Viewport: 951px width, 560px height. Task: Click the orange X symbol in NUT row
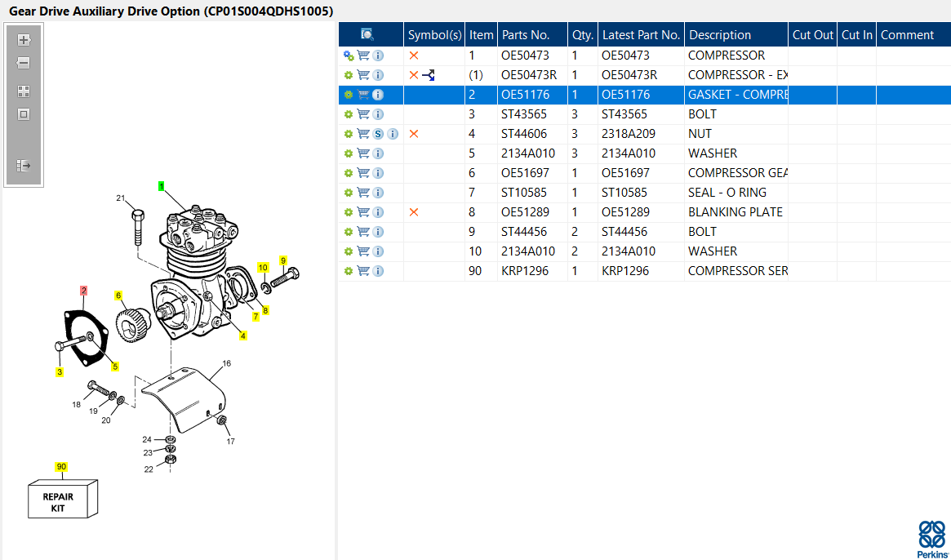coord(414,134)
